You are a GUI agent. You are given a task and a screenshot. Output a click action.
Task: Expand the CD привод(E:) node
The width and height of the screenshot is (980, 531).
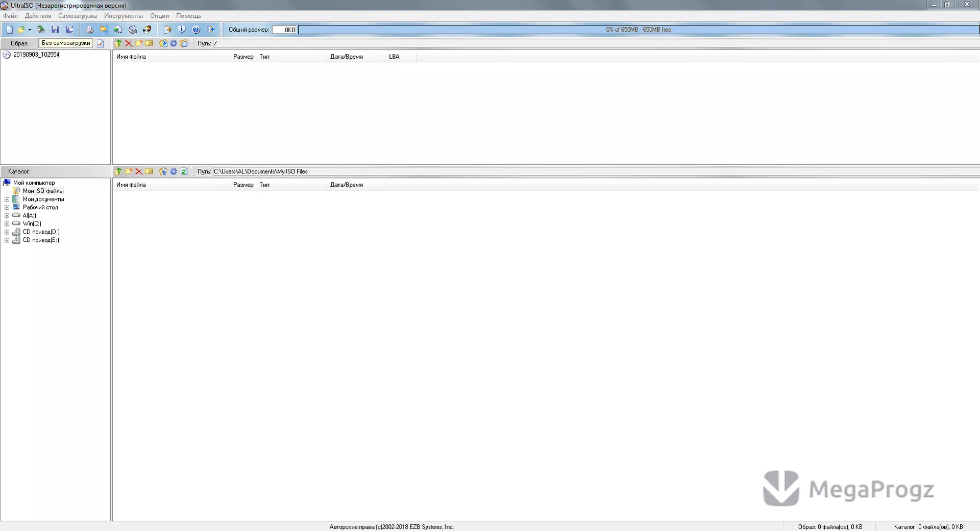(7, 240)
